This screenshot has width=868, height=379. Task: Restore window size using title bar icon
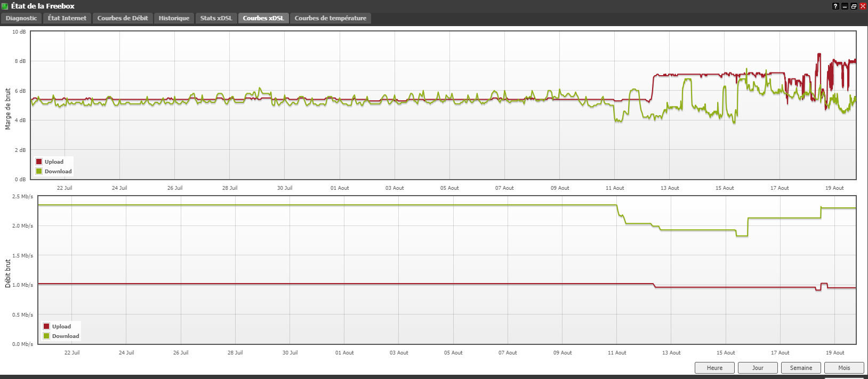[854, 6]
